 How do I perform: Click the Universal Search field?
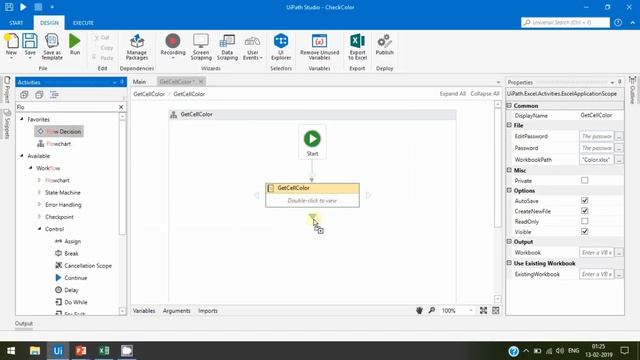565,22
